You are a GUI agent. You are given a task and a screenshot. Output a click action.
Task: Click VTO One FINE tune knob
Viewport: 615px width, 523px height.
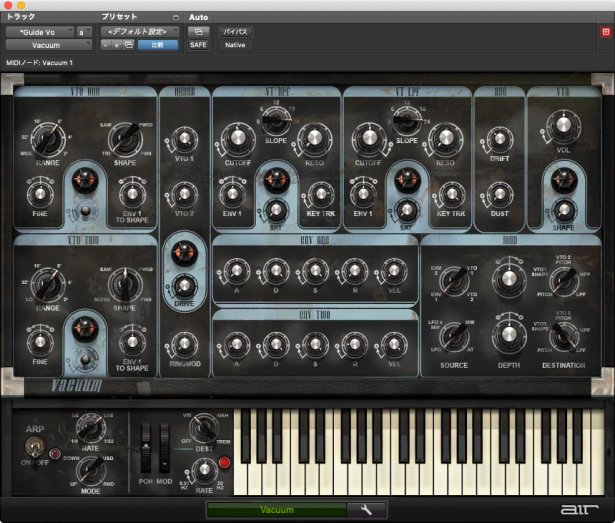point(40,194)
